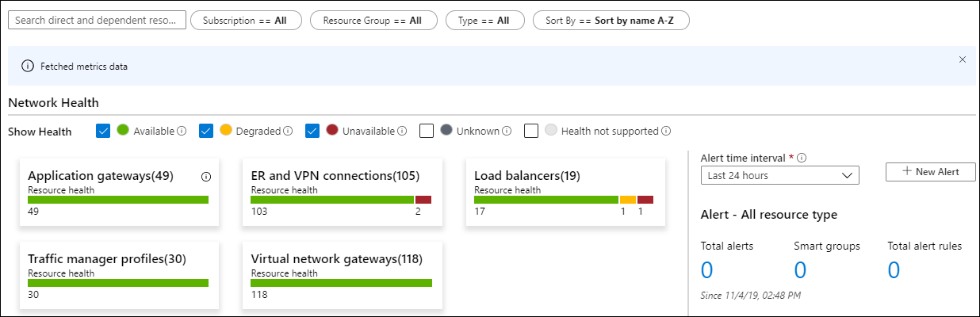
Task: Open the Total alerts count link
Action: pos(707,270)
